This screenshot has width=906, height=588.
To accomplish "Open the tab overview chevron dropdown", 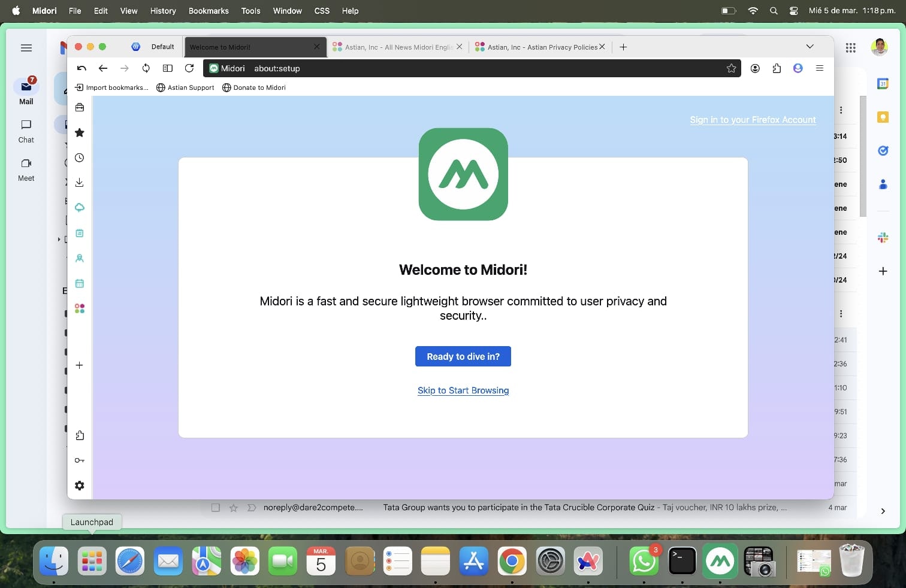I will pyautogui.click(x=810, y=46).
